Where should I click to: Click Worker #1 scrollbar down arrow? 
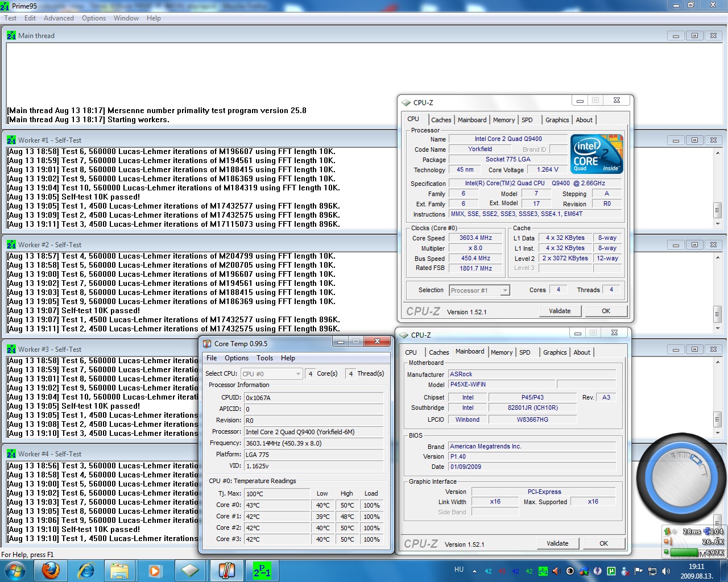pos(718,223)
